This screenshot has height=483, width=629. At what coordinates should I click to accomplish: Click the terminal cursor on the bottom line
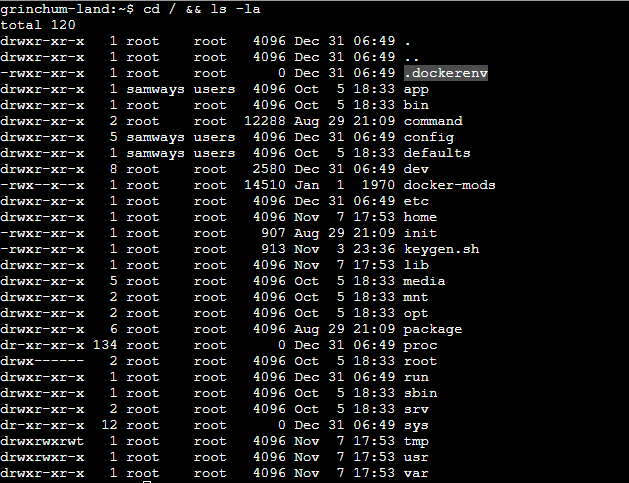[x=147, y=481]
